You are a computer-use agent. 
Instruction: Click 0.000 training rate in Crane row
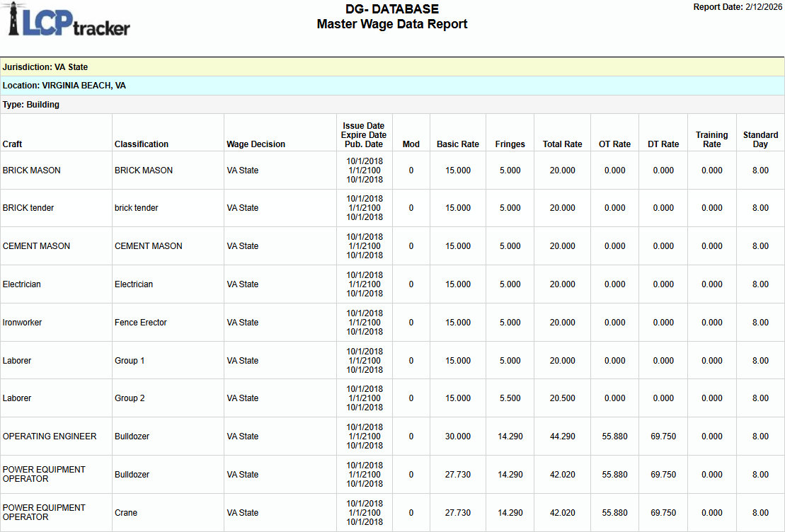(x=712, y=512)
